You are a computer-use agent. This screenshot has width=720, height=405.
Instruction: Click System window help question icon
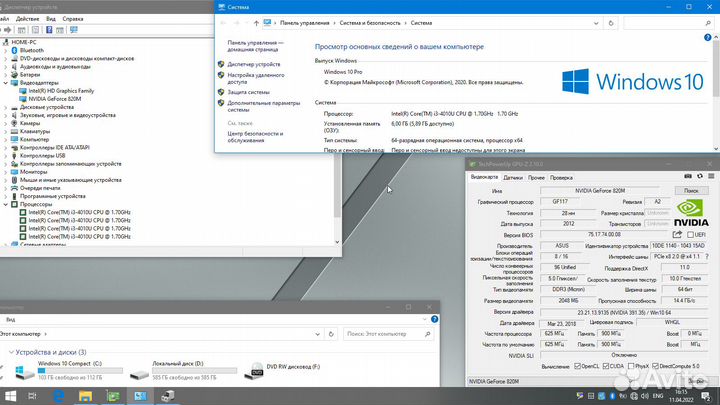[x=708, y=38]
